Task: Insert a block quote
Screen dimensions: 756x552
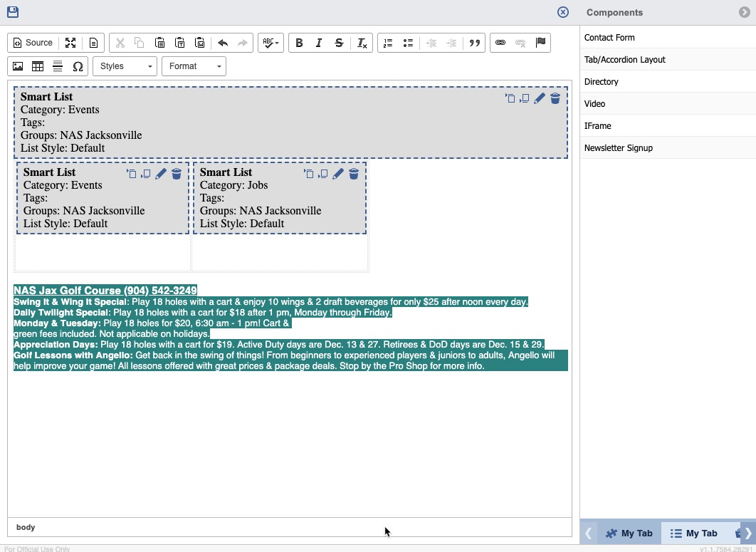Action: 475,43
